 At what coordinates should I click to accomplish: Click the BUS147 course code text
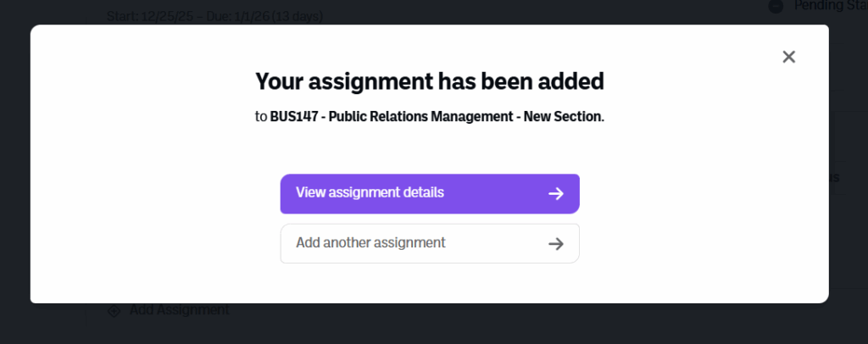293,117
